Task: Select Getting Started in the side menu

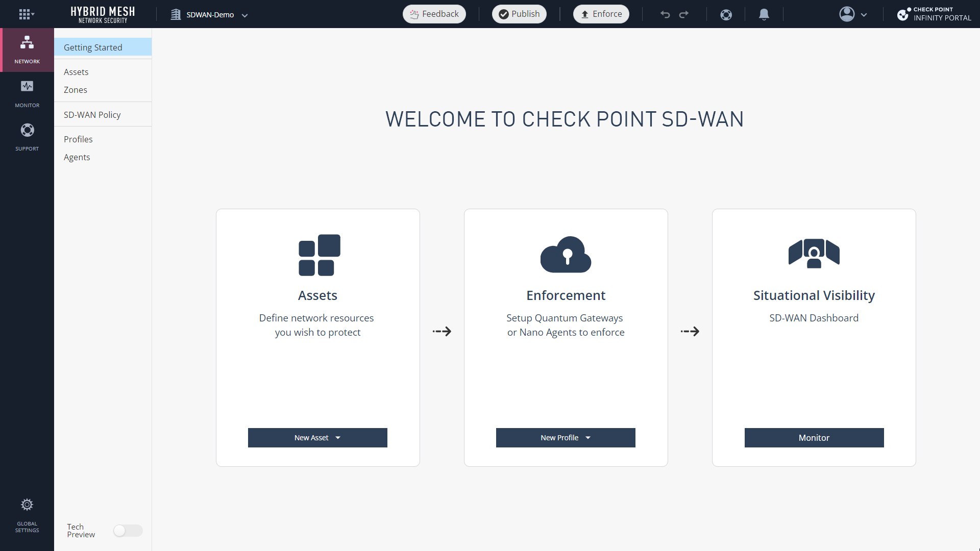Action: click(x=103, y=47)
